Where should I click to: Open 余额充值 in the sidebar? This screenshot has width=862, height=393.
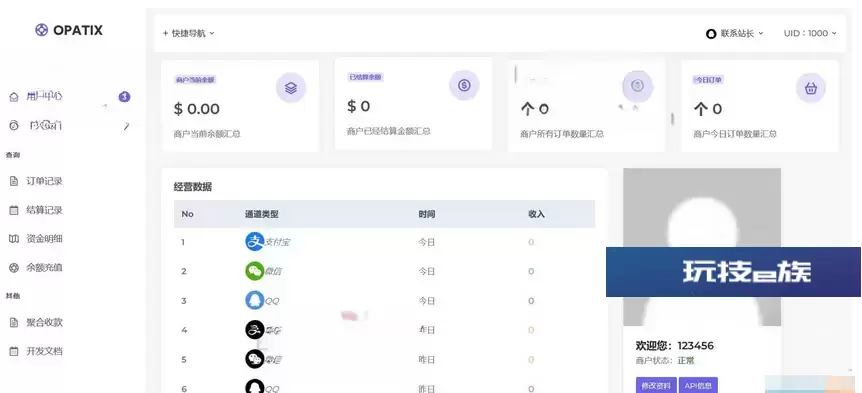tap(44, 268)
